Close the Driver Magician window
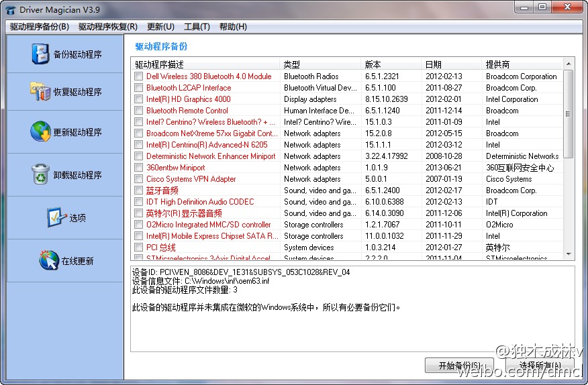Image resolution: width=588 pixels, height=385 pixels. pos(567,7)
